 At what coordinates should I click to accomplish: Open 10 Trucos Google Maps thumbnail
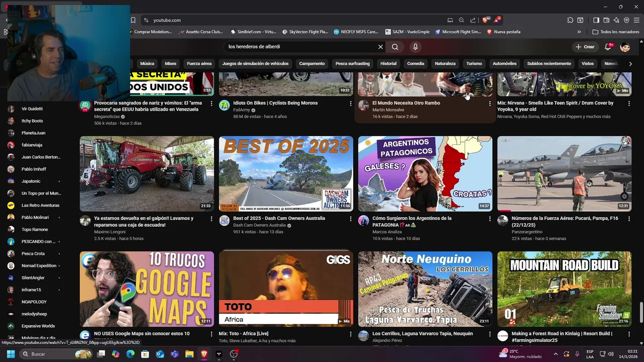[147, 289]
